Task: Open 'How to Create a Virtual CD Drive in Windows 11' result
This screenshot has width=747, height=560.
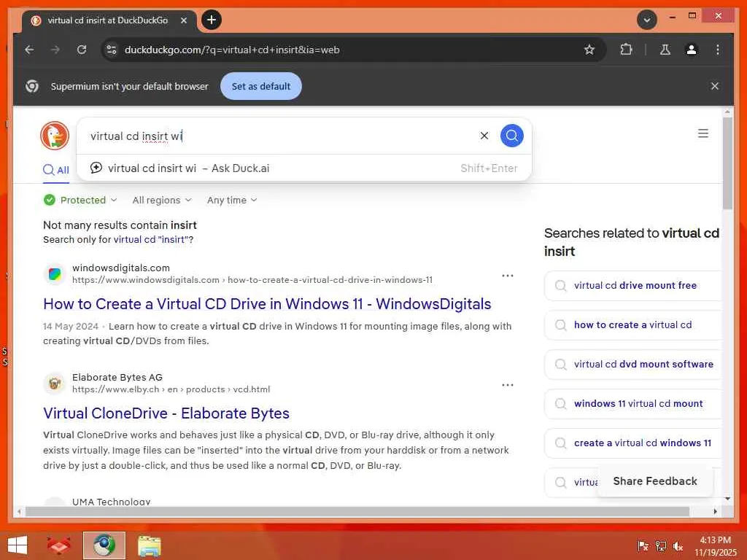Action: (x=267, y=304)
